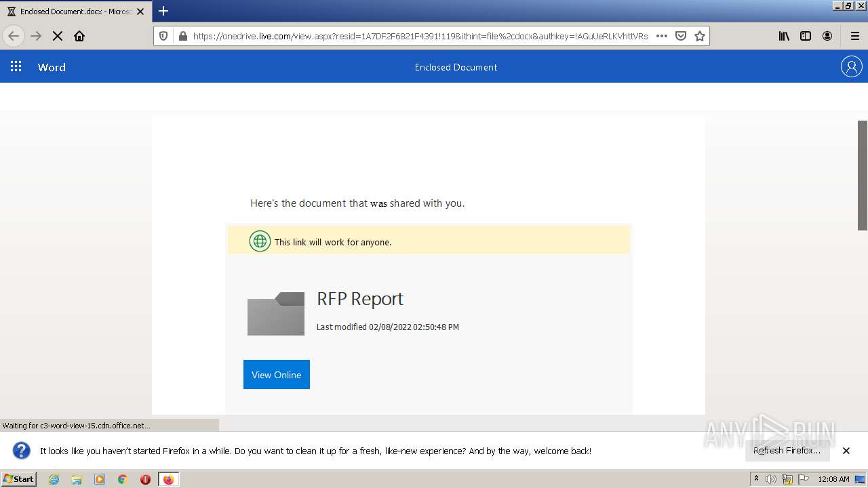The width and height of the screenshot is (868, 488).
Task: Open Action Center flag icon
Action: (x=804, y=479)
